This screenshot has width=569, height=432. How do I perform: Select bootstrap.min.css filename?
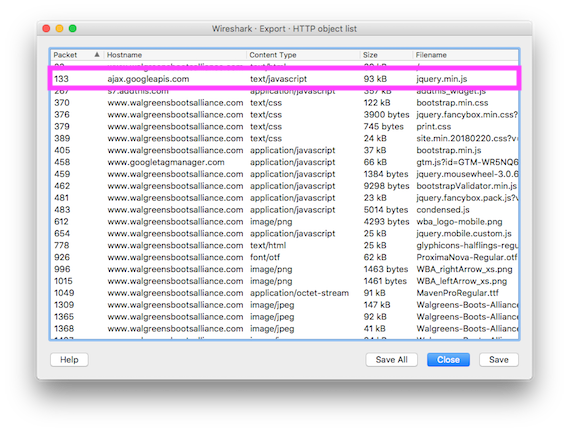tap(452, 103)
